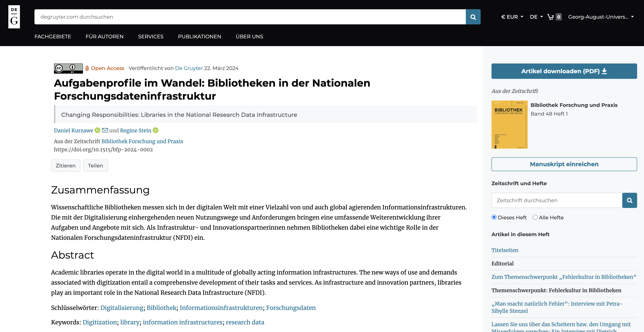Click the Creative Commons BY license badge

point(68,68)
